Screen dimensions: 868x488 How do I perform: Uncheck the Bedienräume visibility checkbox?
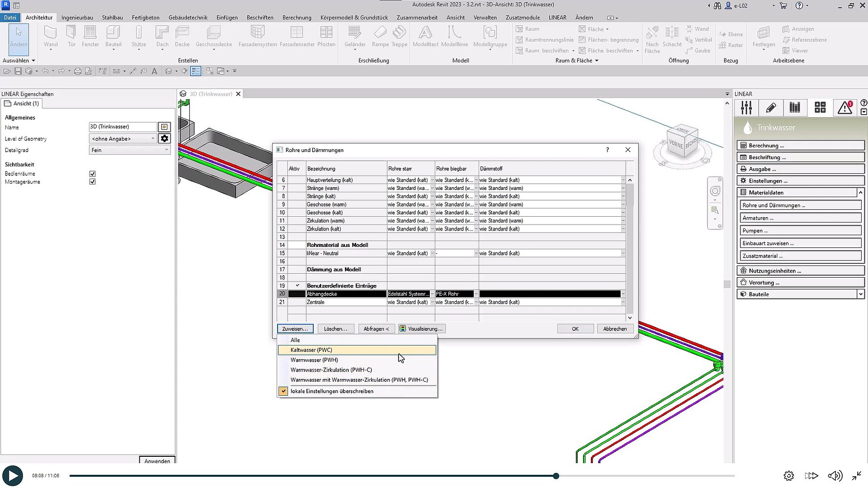click(x=92, y=174)
